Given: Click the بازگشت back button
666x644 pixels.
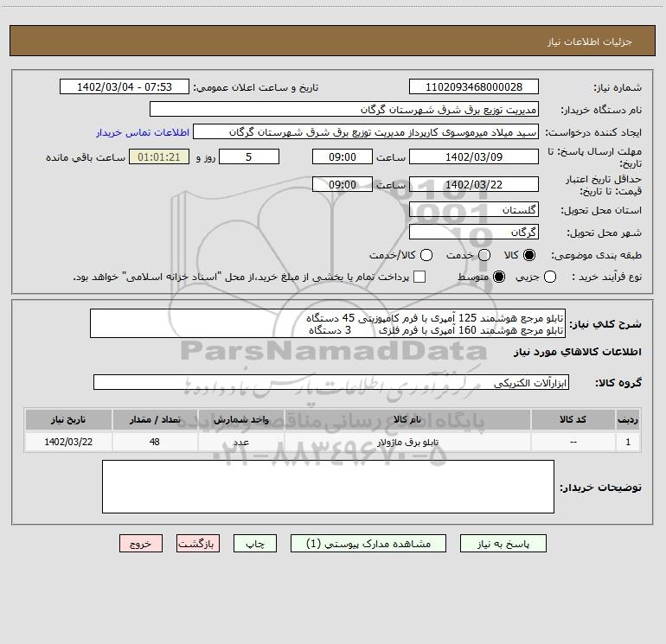Looking at the screenshot, I should click(x=198, y=544).
